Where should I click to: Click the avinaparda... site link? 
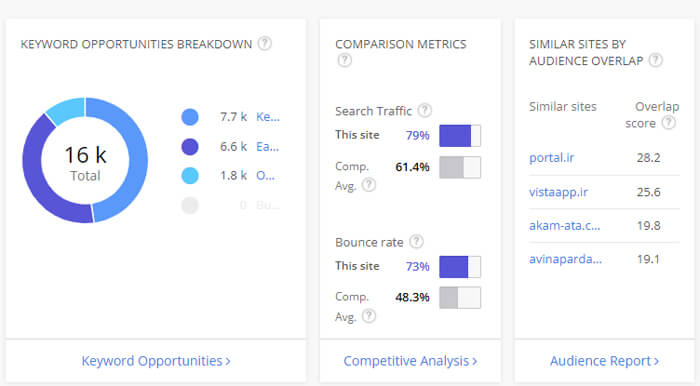[x=565, y=259]
